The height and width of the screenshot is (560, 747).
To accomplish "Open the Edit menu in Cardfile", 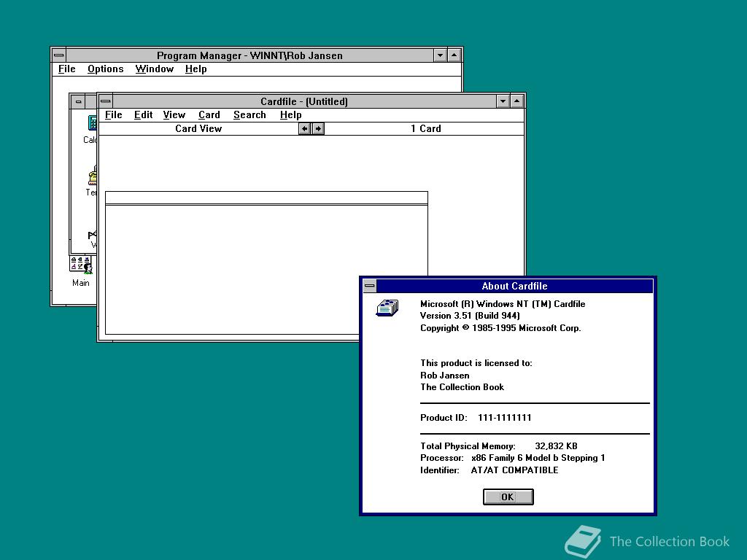I will [x=143, y=114].
